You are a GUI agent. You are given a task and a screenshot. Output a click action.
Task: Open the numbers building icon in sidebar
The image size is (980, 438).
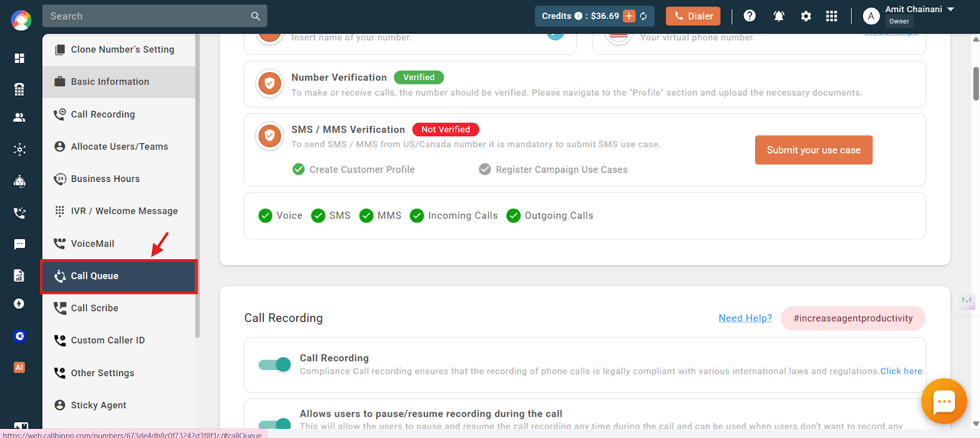20,89
